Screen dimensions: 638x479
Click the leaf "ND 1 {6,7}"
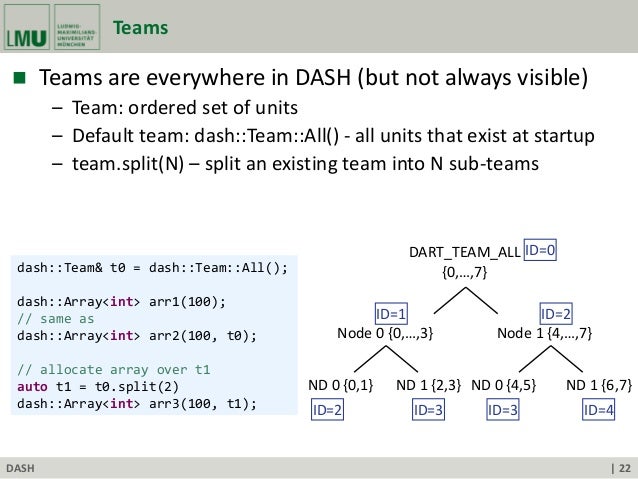pos(599,385)
